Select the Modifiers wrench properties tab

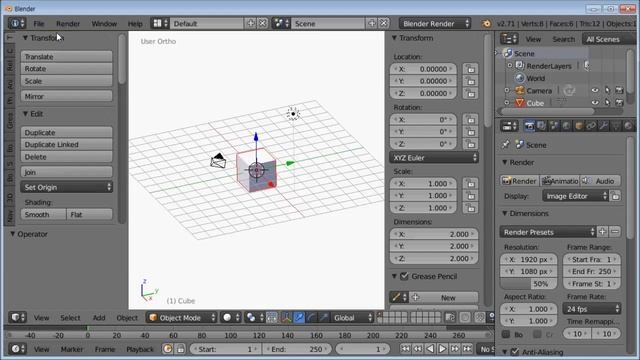click(603, 126)
